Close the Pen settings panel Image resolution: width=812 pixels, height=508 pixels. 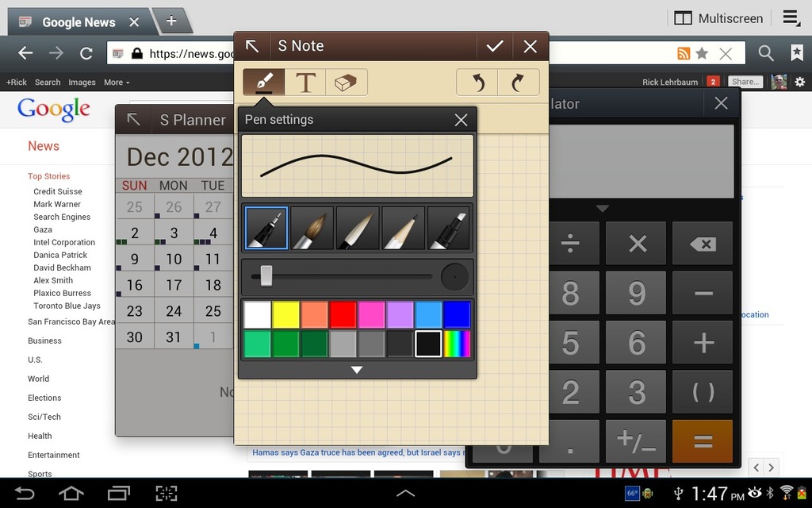[x=461, y=120]
